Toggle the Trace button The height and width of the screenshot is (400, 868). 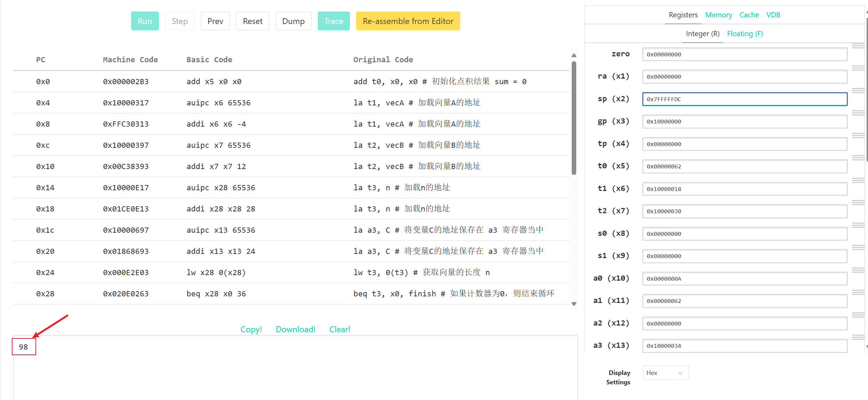click(x=333, y=21)
